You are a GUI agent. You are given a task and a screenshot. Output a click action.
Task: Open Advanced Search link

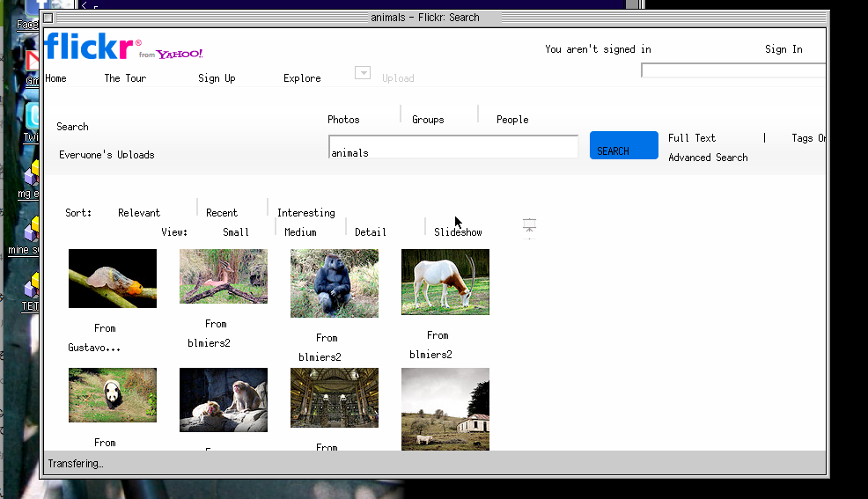point(708,158)
